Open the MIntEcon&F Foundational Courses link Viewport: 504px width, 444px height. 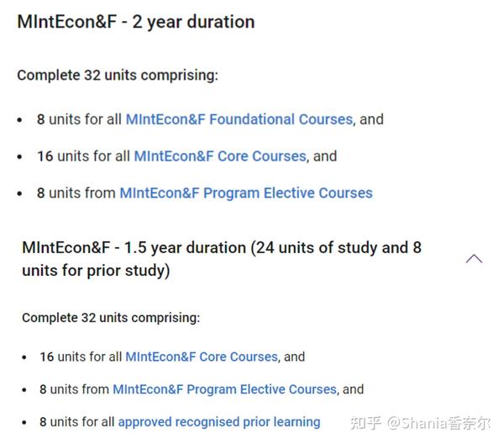coord(239,119)
